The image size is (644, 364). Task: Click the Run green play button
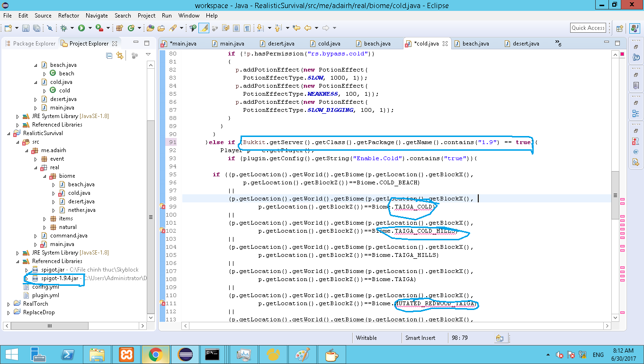[x=81, y=28]
